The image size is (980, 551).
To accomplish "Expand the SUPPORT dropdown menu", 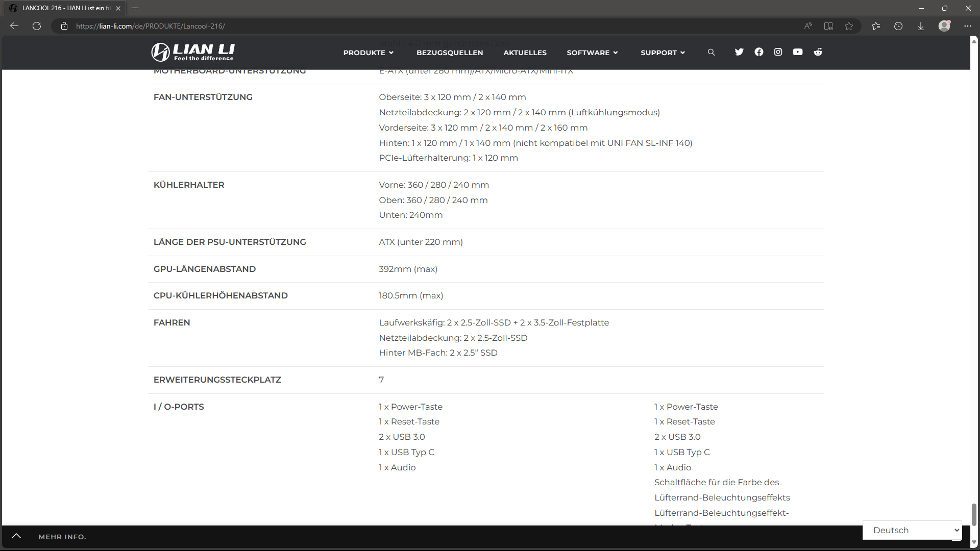I will tap(663, 53).
